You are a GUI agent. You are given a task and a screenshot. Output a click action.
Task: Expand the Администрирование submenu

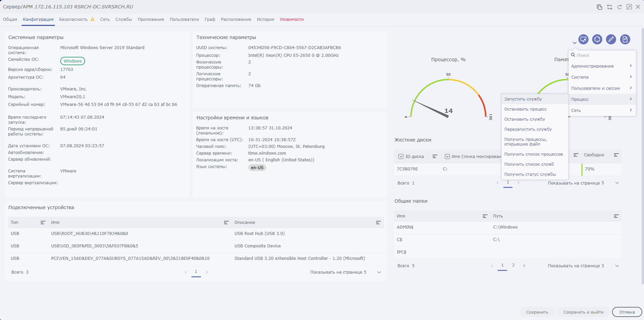pyautogui.click(x=602, y=66)
